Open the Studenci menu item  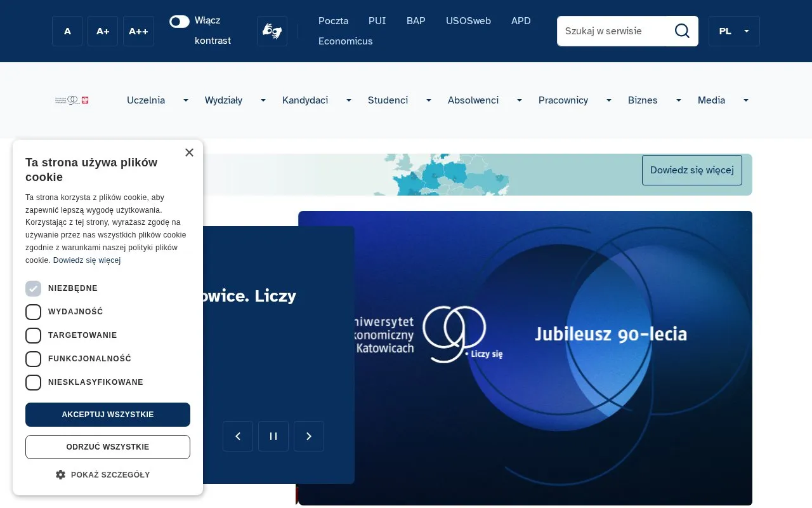tap(388, 100)
